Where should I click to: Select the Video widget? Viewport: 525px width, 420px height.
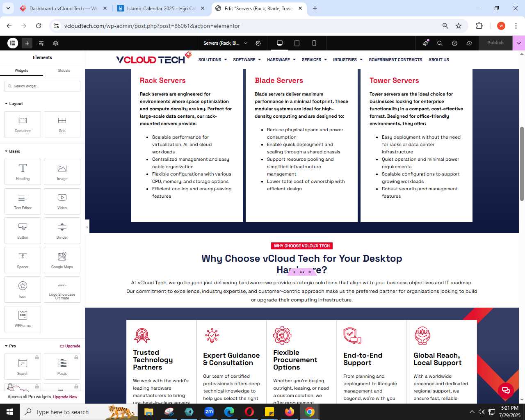[62, 201]
